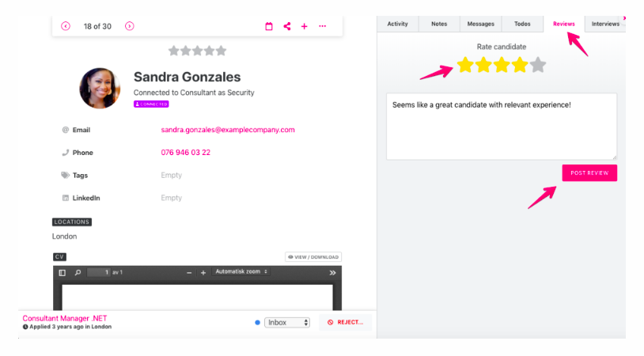The height and width of the screenshot is (356, 644).
Task: Open the Messages tab
Action: (480, 24)
